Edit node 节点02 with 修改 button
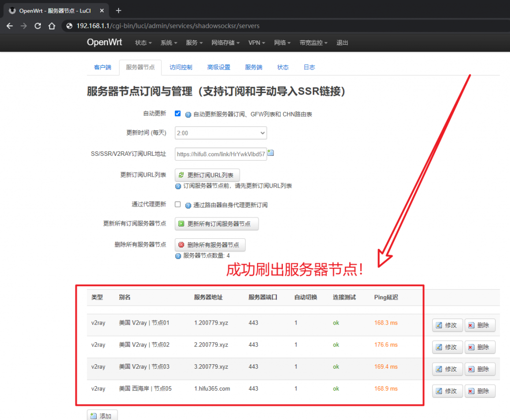510x420 pixels. 447,347
